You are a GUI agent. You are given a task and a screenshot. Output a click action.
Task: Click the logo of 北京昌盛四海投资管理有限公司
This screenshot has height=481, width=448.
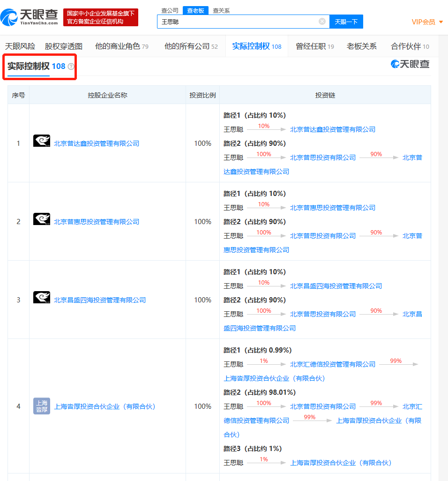click(42, 297)
